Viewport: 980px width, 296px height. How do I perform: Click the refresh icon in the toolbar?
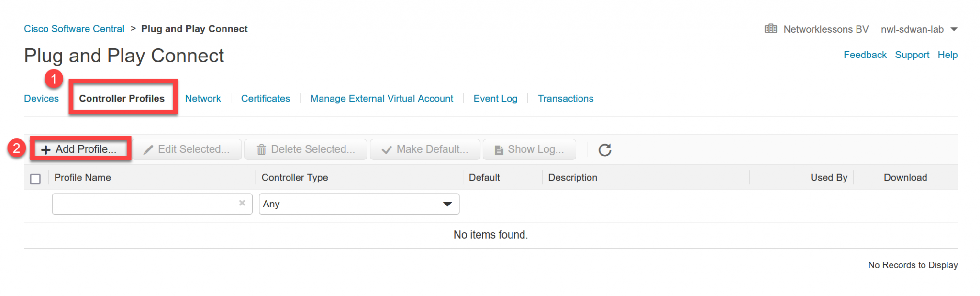pos(605,150)
